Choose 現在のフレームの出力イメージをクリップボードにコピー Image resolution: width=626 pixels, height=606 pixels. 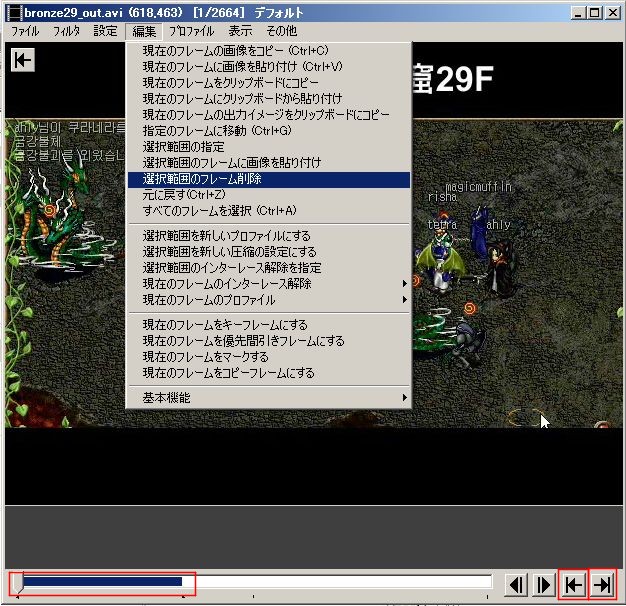pyautogui.click(x=269, y=115)
